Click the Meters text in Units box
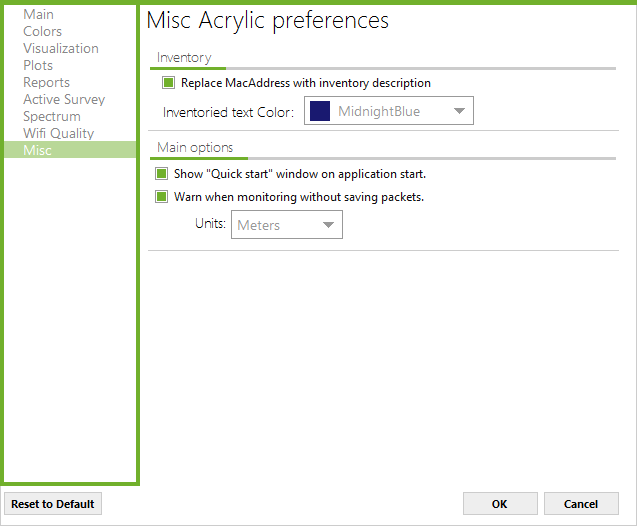Screen dimensions: 637x526 (x=259, y=225)
